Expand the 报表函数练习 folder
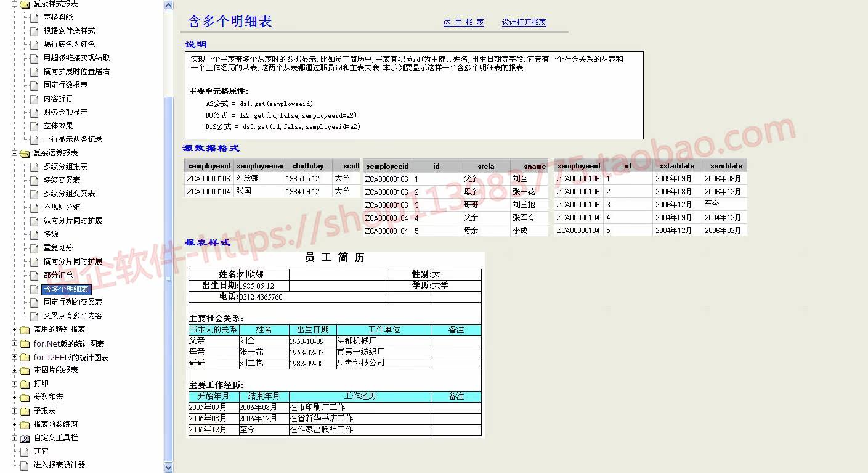 pyautogui.click(x=14, y=424)
